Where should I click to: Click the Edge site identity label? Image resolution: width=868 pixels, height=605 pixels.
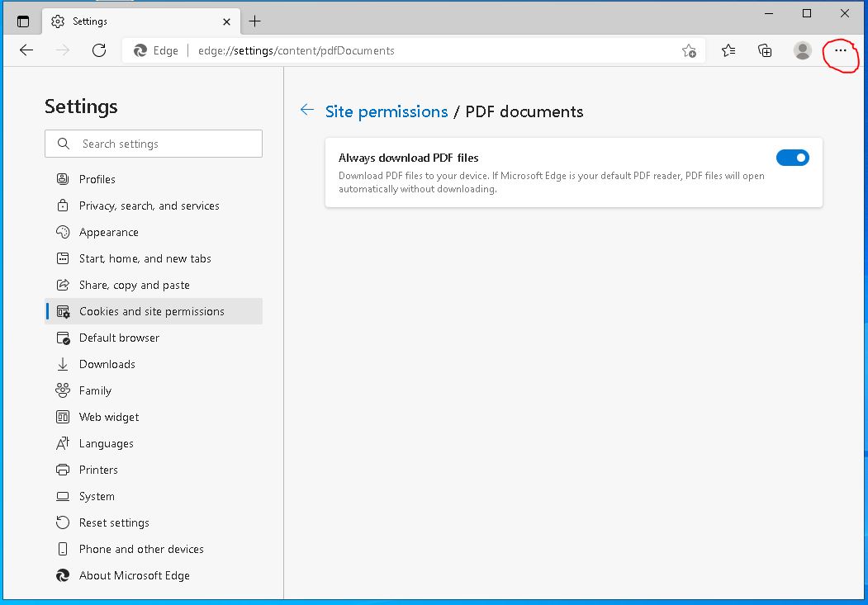(156, 51)
